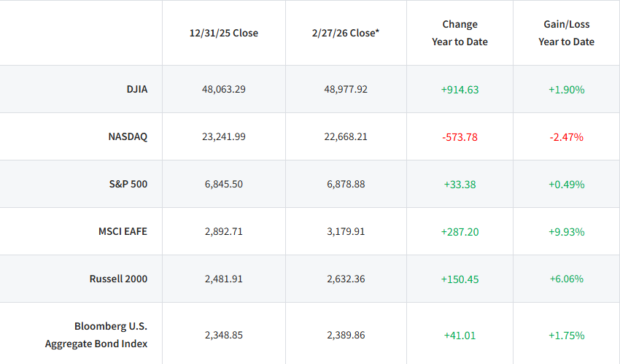
Task: Select the Gain/Loss Year to Date header
Action: click(x=567, y=34)
